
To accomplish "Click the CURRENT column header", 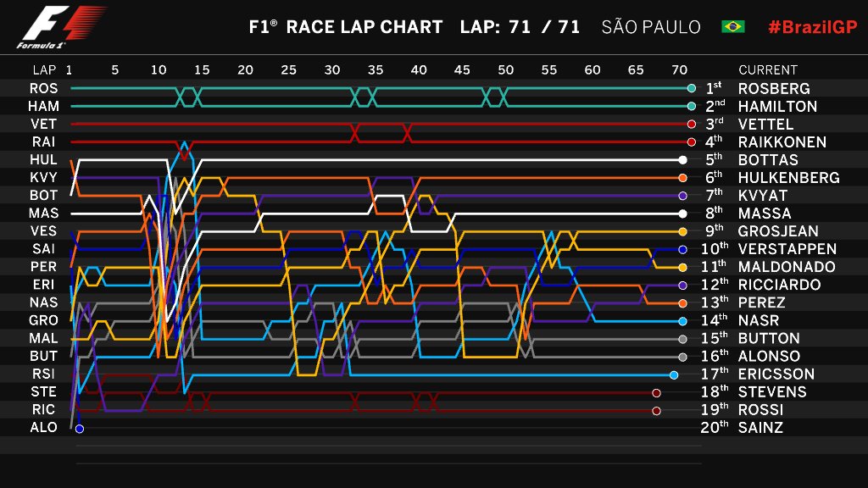I will tap(768, 69).
